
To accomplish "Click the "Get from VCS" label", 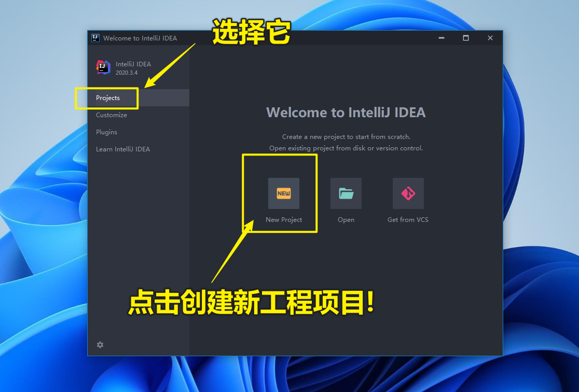I will click(408, 220).
